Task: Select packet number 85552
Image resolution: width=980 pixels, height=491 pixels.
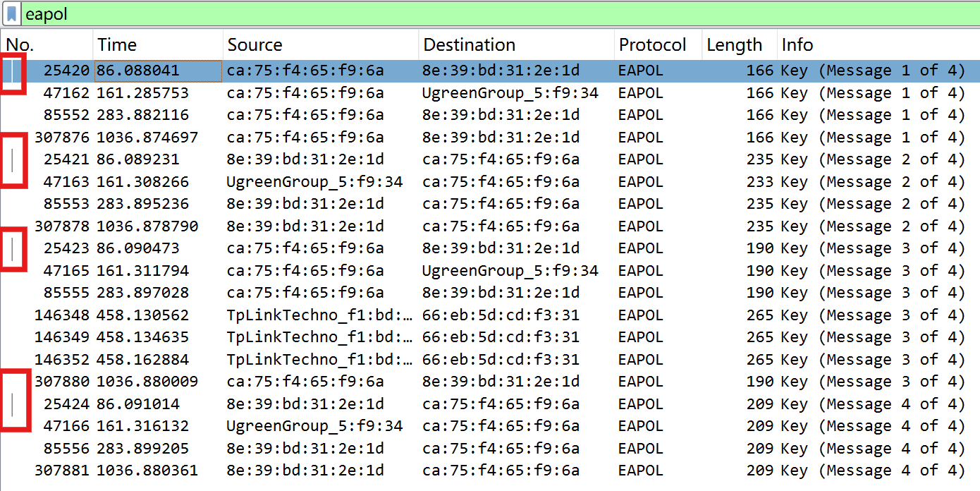Action: click(x=66, y=115)
